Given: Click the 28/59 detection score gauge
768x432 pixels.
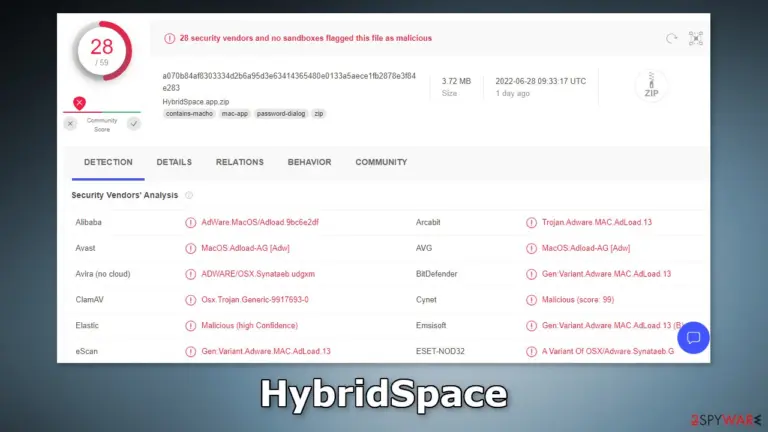Looking at the screenshot, I should click(x=102, y=51).
